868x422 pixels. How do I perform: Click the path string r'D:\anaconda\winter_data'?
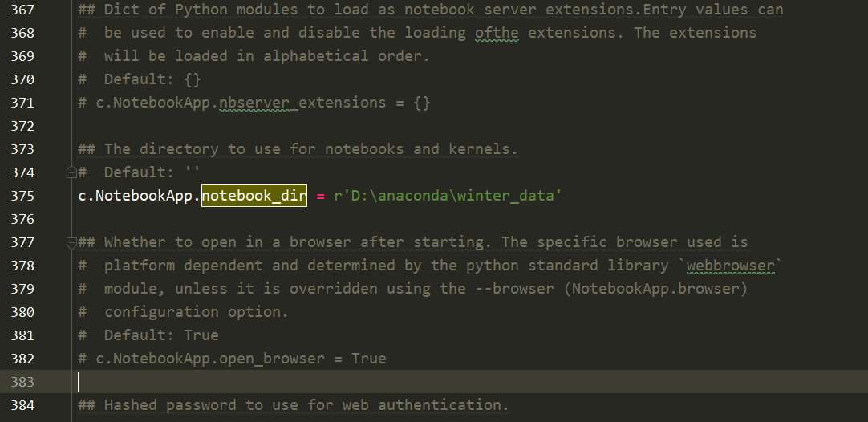[x=444, y=196]
